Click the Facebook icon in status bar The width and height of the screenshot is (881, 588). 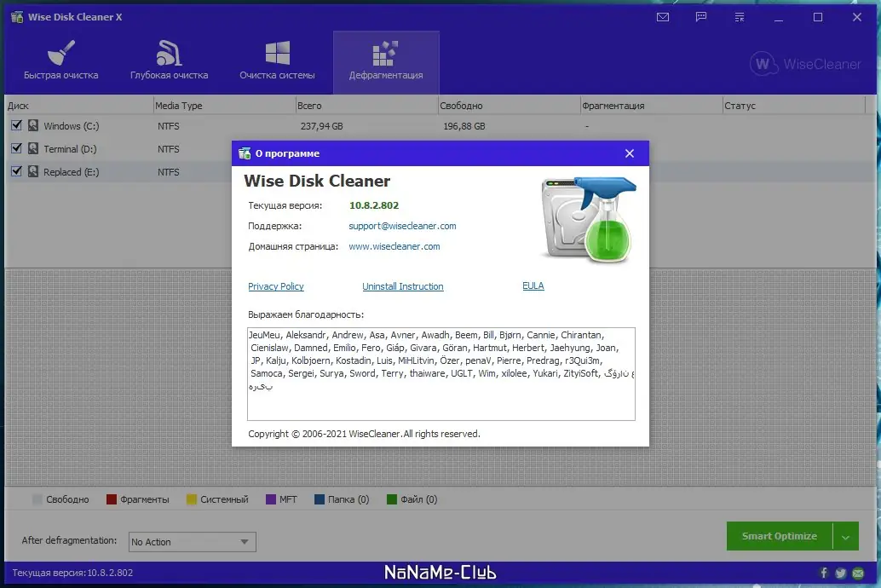click(x=823, y=573)
